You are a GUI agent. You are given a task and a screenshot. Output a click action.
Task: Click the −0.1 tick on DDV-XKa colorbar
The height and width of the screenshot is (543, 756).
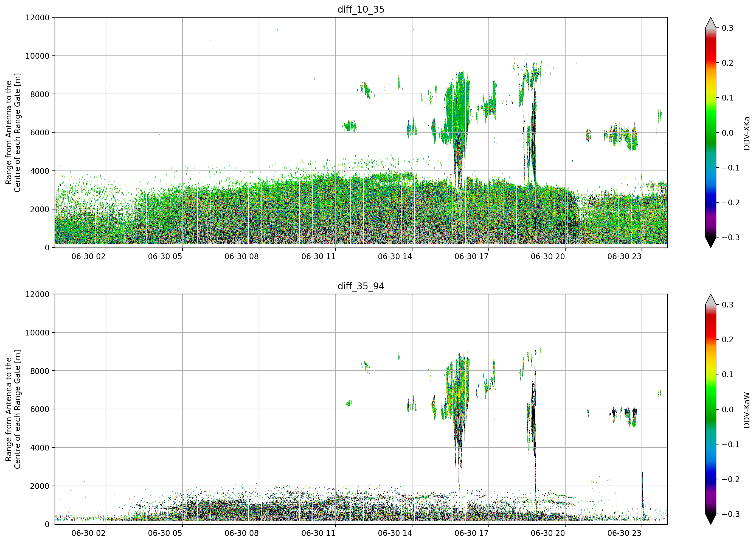[x=731, y=168]
